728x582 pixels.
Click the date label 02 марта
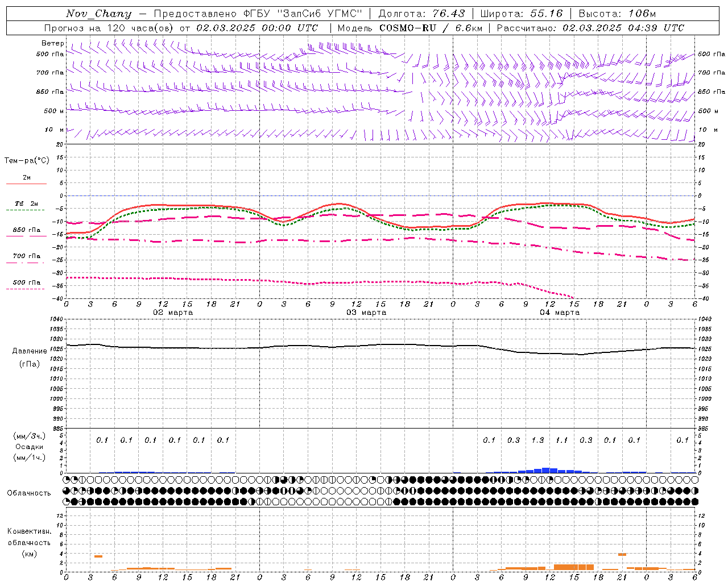click(173, 313)
